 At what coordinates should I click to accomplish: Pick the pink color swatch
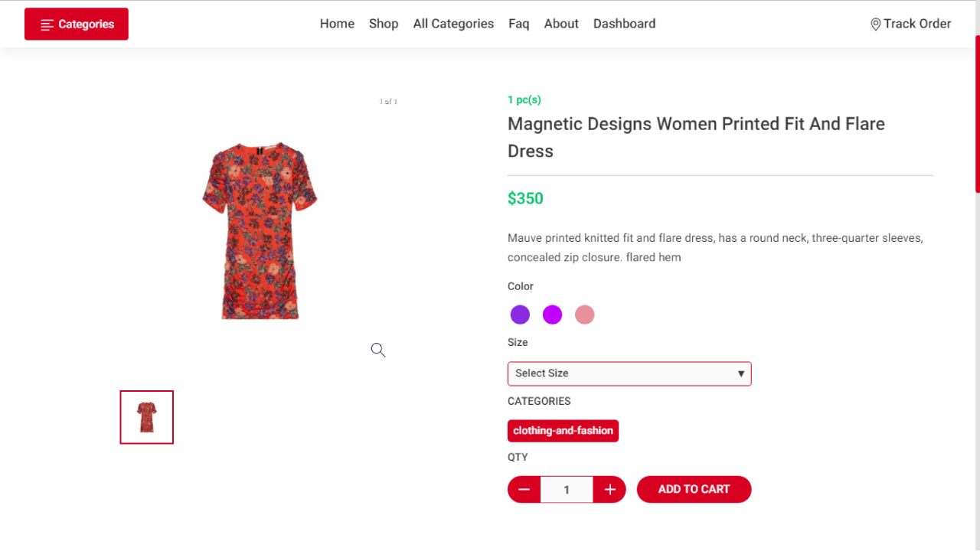tap(584, 315)
